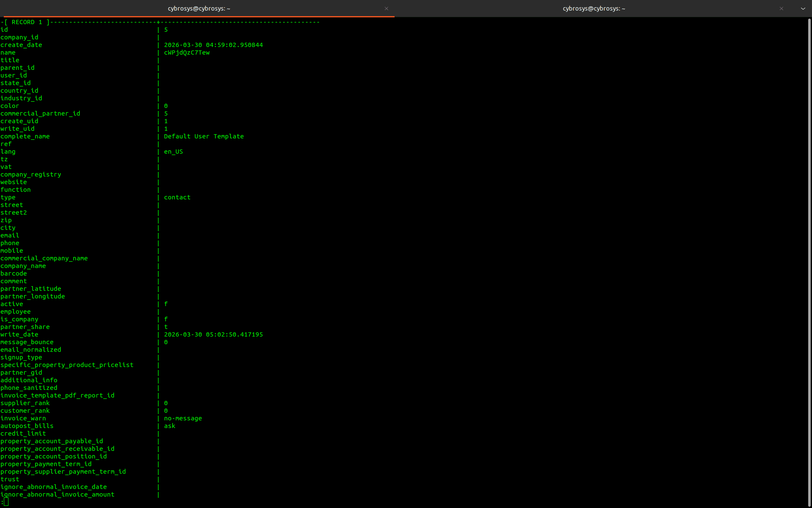The width and height of the screenshot is (812, 508).
Task: Open the tab list dropdown arrow
Action: 803,8
